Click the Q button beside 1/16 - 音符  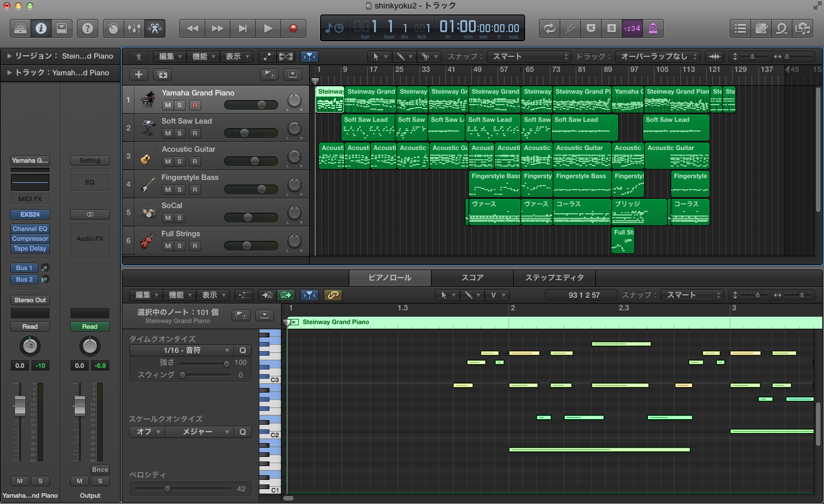242,350
